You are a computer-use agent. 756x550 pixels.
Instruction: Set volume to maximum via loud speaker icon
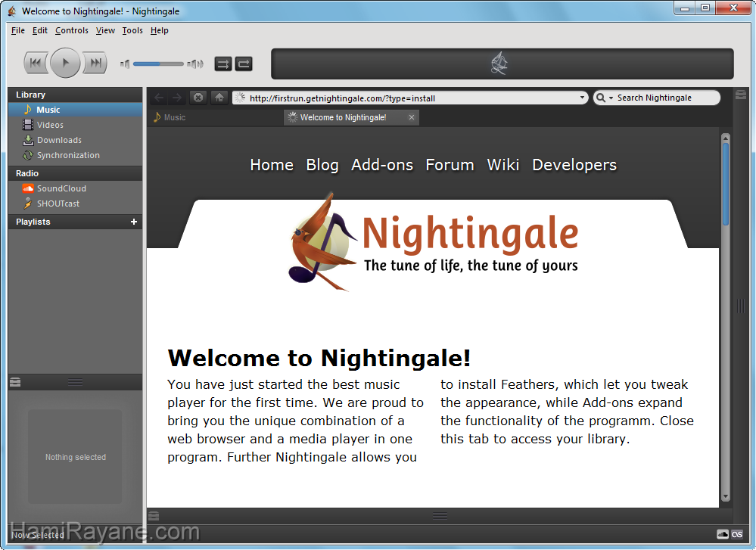pos(195,64)
